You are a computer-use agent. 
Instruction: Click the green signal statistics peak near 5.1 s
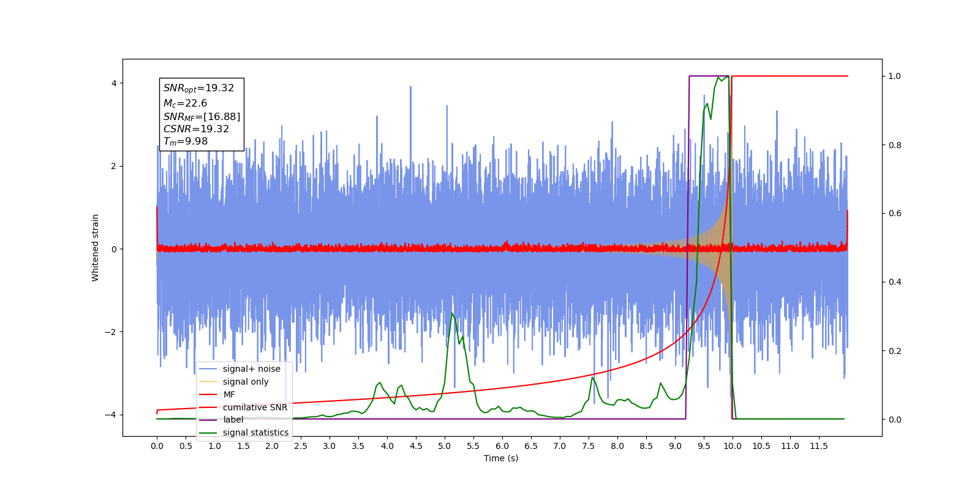tap(452, 314)
